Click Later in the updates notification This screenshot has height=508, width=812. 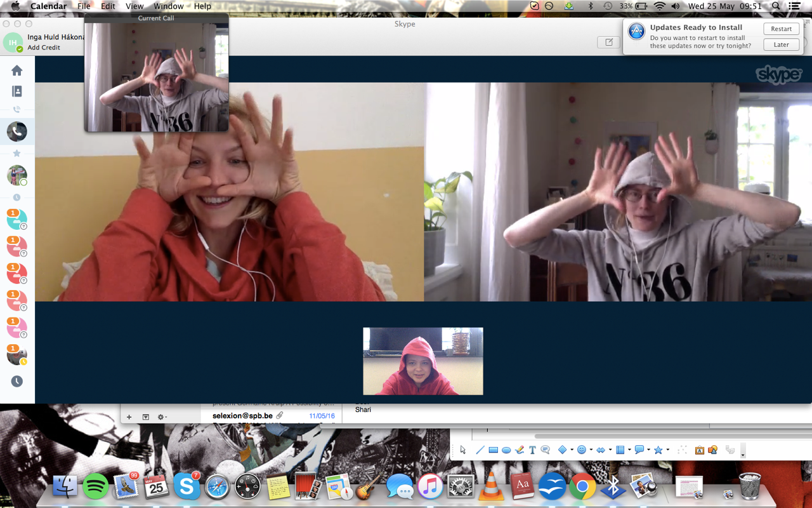pyautogui.click(x=781, y=45)
